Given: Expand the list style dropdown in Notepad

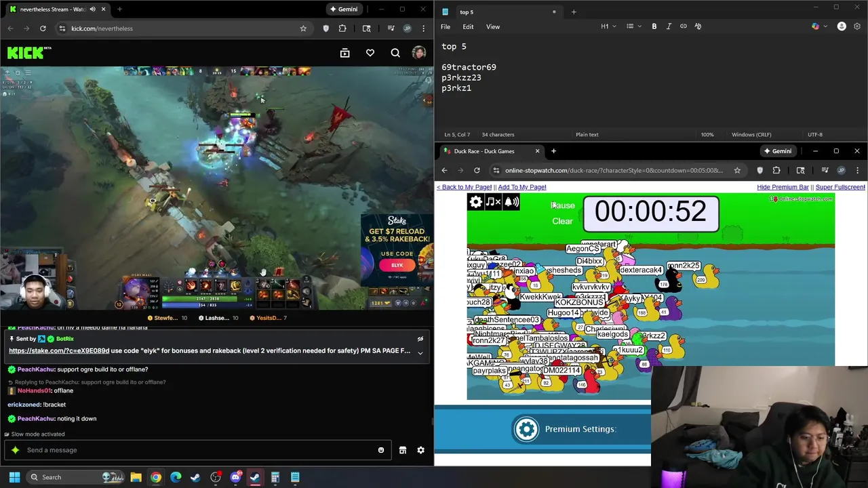Looking at the screenshot, I should tap(633, 26).
